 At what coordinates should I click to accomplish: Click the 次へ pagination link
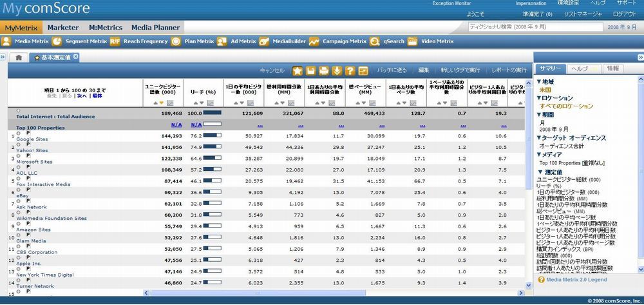click(x=82, y=95)
